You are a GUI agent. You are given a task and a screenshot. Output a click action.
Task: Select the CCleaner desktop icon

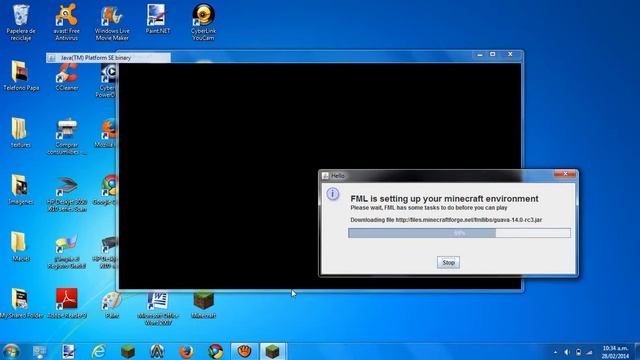[67, 77]
